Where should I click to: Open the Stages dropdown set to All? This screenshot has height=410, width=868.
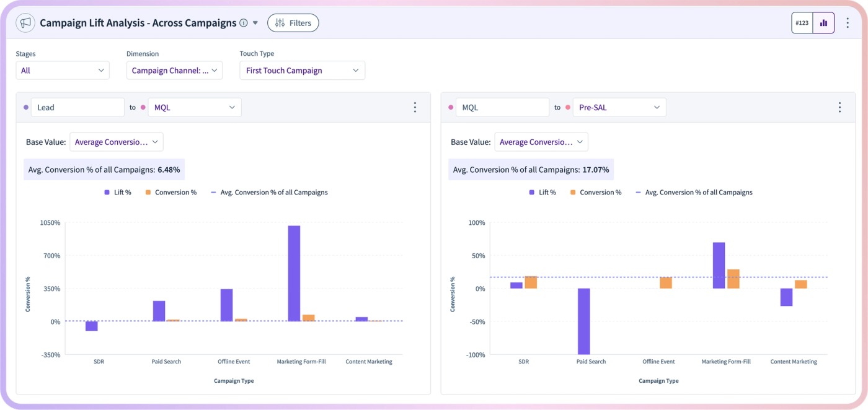click(x=63, y=71)
